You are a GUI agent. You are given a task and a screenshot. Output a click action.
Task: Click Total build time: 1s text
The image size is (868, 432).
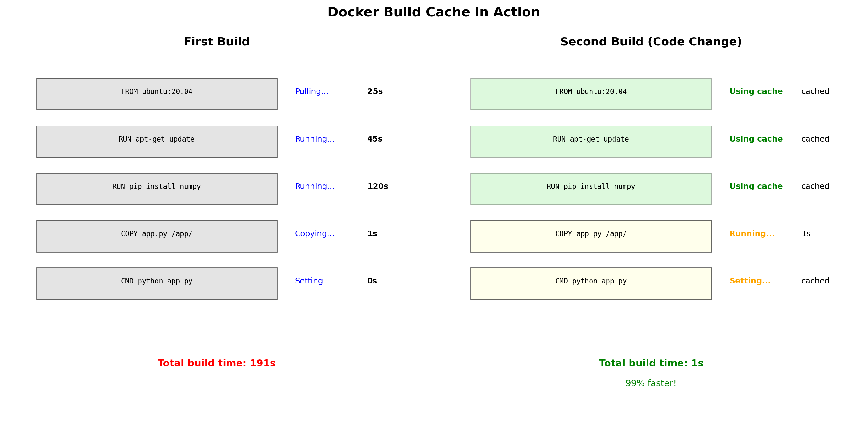(651, 363)
